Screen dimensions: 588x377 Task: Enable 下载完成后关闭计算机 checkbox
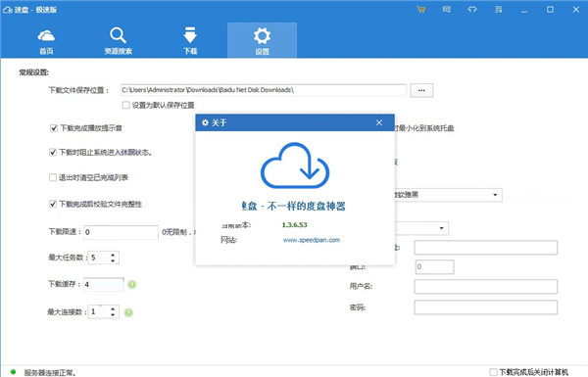494,372
